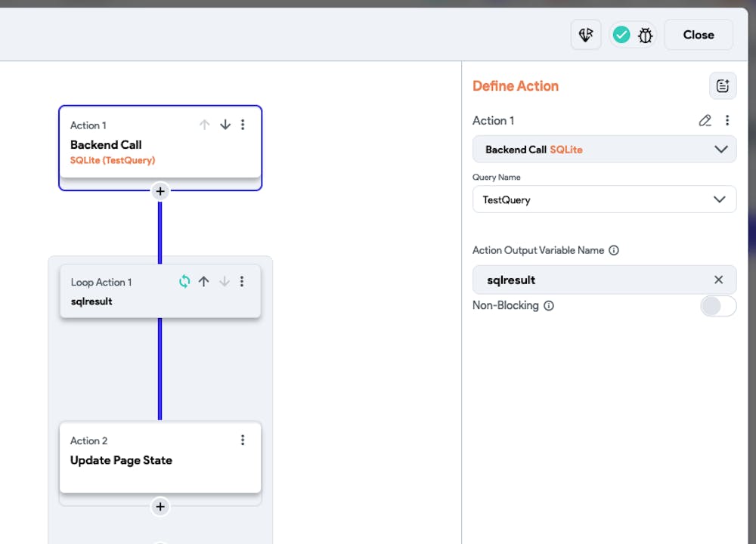Click the green loop refresh icon

[x=184, y=282]
